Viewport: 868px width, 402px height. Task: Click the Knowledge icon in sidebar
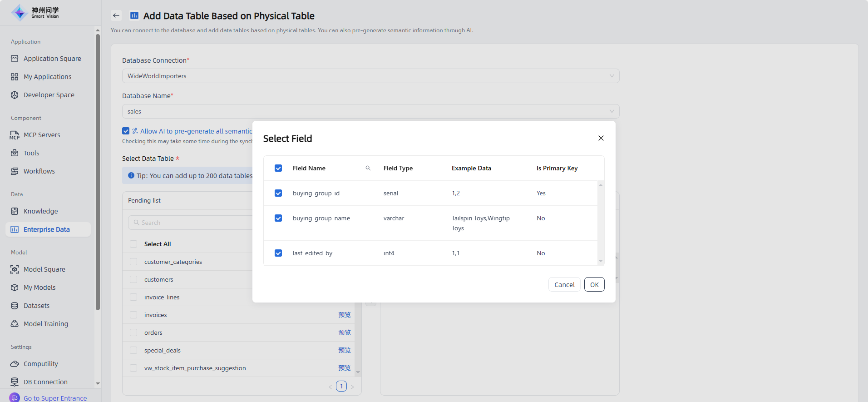click(x=15, y=211)
